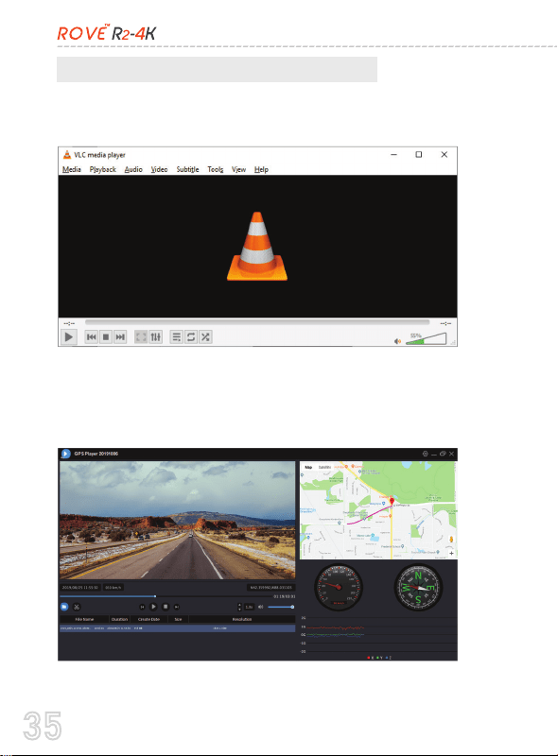Image resolution: width=558 pixels, height=756 pixels.
Task: Mute GPS Player via speaker icon
Action: point(261,607)
